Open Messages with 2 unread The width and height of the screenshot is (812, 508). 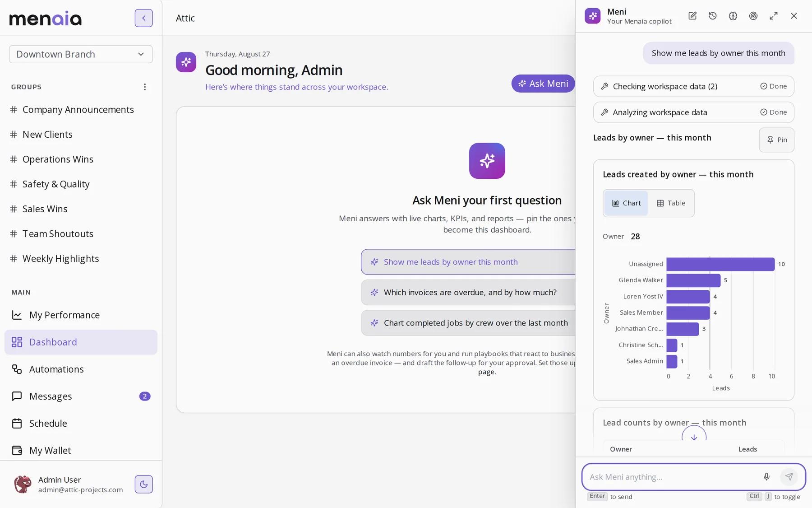pos(81,396)
